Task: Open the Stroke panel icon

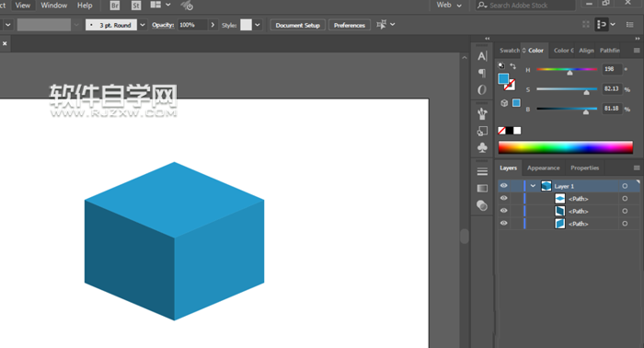Action: [x=482, y=171]
